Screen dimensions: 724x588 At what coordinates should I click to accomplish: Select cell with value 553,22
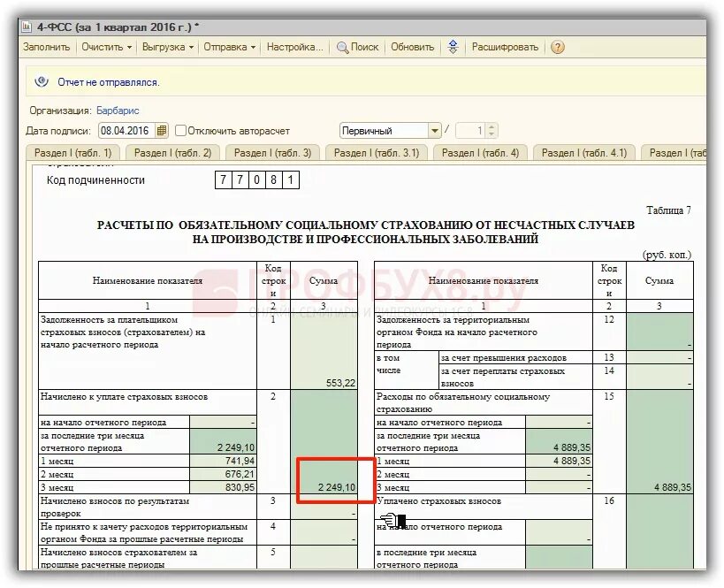(324, 351)
